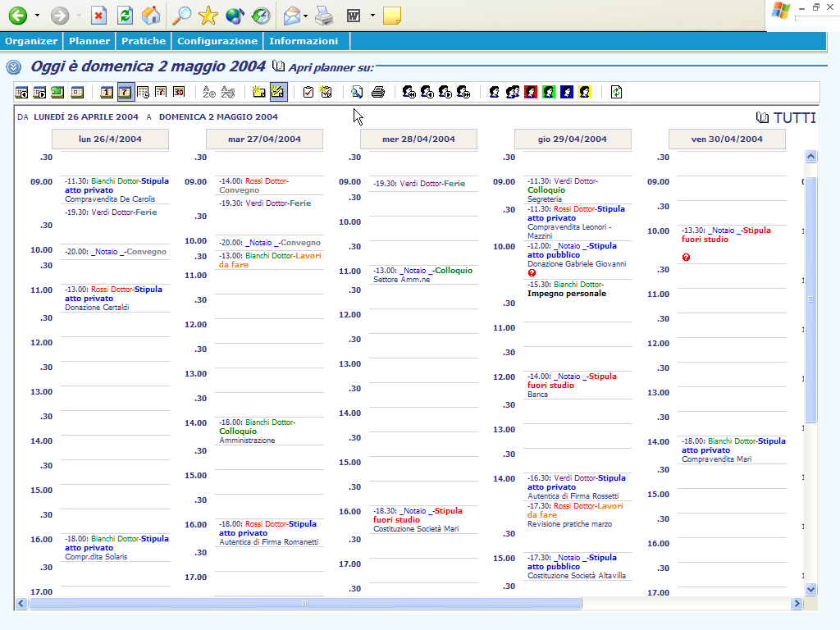Click the 'gio 29/04/2004' day header
The image size is (840, 630).
click(x=573, y=139)
